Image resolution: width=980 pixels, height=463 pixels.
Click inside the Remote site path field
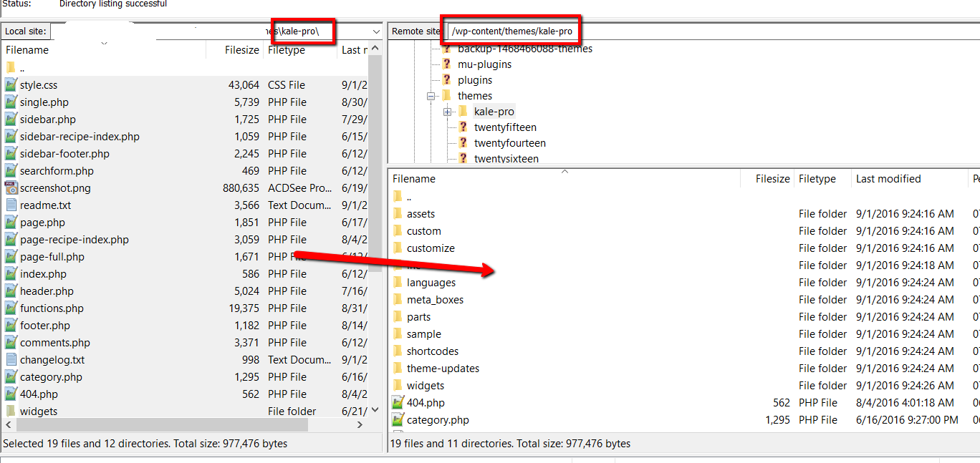pos(712,31)
